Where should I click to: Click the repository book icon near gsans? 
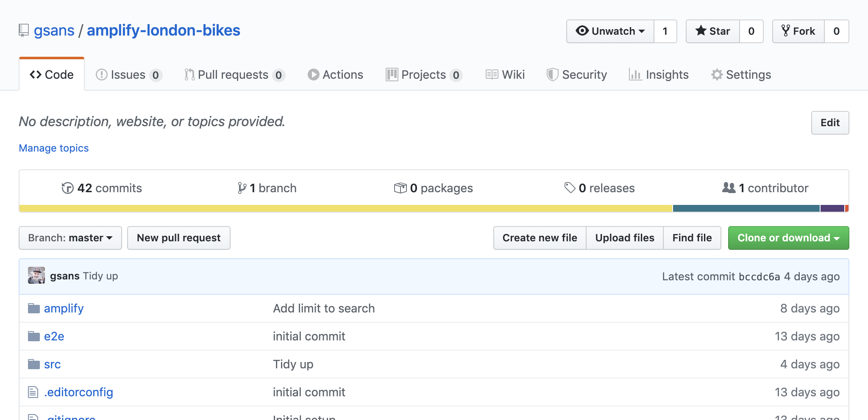pyautogui.click(x=24, y=30)
